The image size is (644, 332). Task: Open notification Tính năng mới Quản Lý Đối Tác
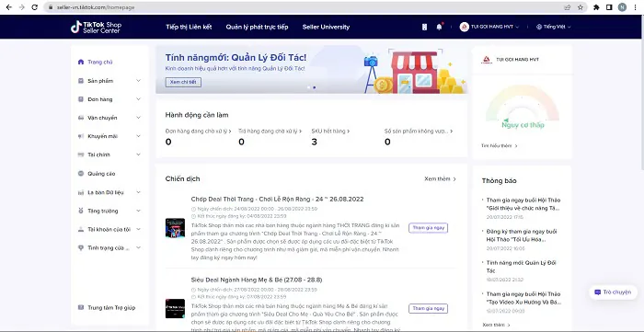tap(522, 267)
